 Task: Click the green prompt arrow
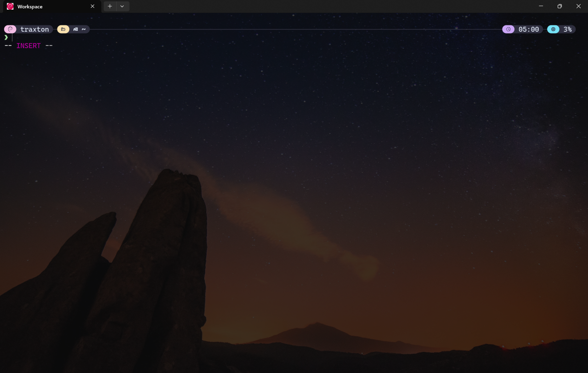[x=6, y=37]
